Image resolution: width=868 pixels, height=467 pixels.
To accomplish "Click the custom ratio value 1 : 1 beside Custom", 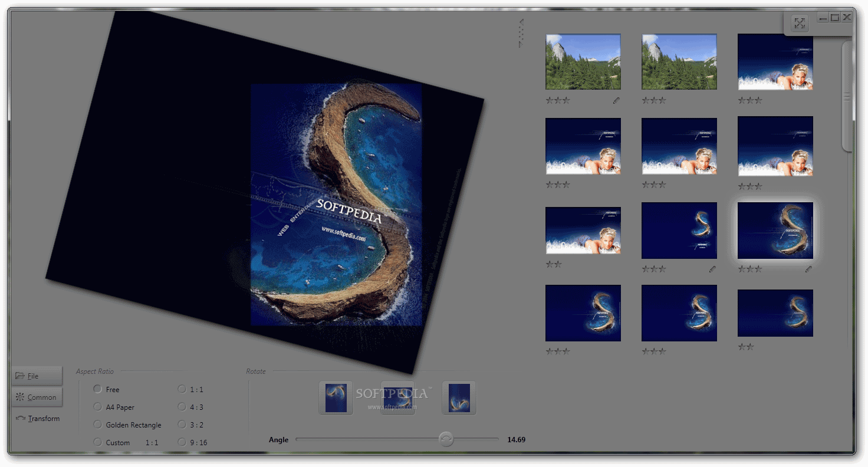I will (x=152, y=442).
